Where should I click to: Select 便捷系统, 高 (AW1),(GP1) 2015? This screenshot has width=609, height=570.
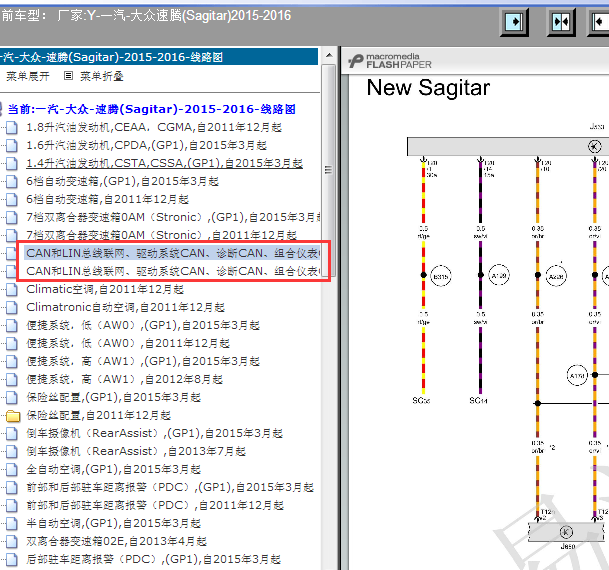point(143,361)
